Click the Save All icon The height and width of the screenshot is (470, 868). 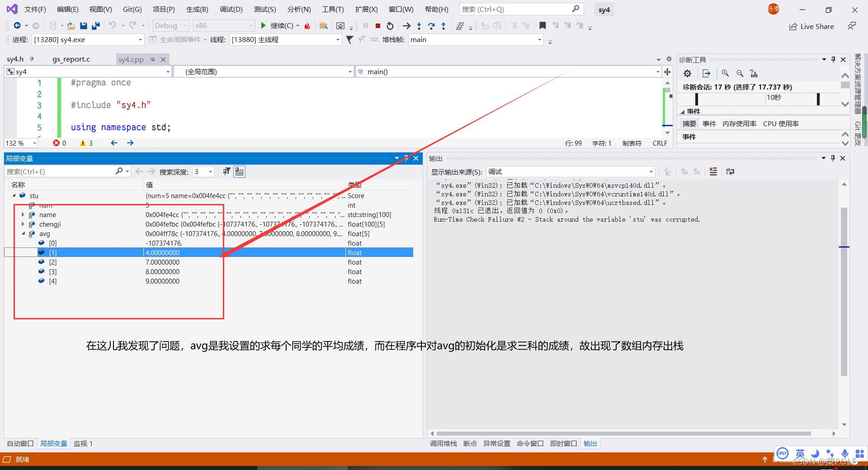point(95,26)
